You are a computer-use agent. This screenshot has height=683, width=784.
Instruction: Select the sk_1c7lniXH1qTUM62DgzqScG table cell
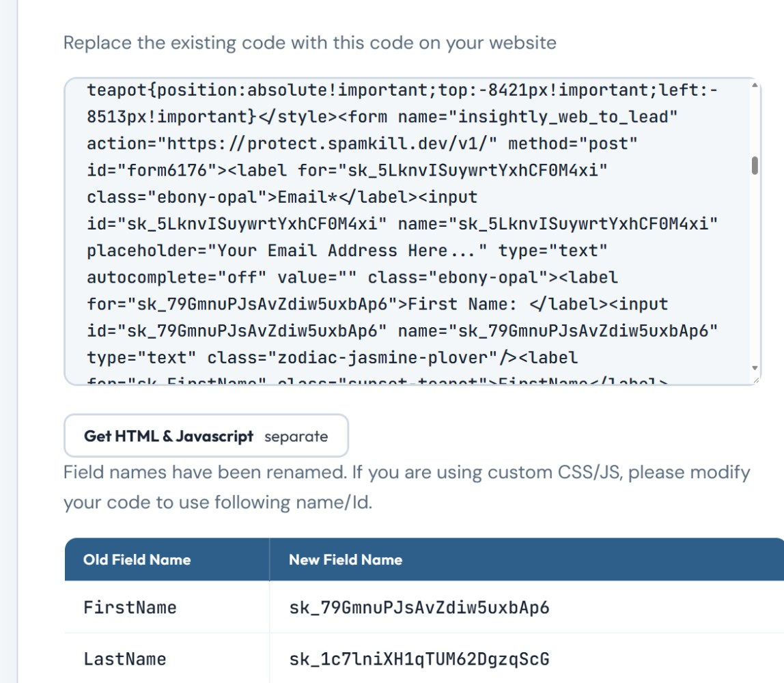point(527,658)
